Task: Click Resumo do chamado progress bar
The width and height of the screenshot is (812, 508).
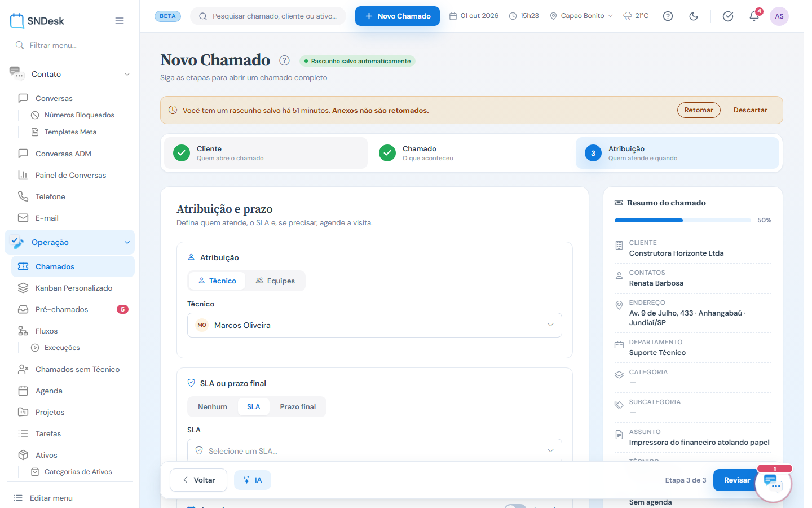Action: tap(682, 220)
